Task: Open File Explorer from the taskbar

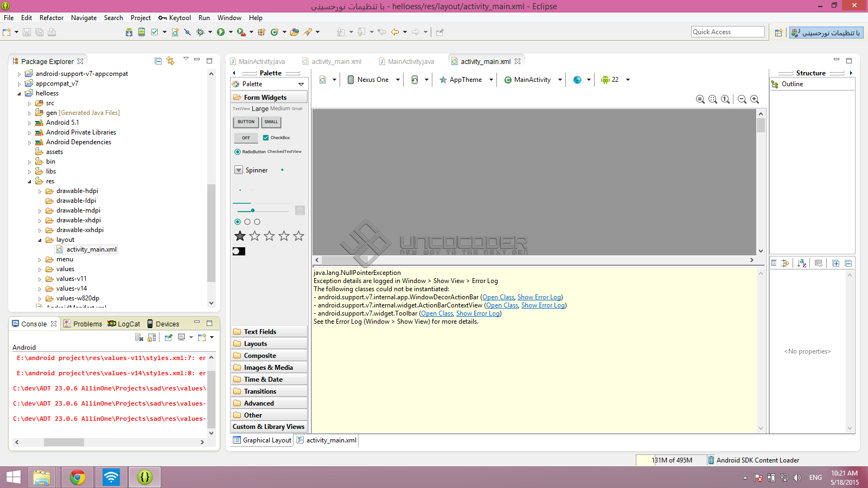Action: click(x=42, y=477)
